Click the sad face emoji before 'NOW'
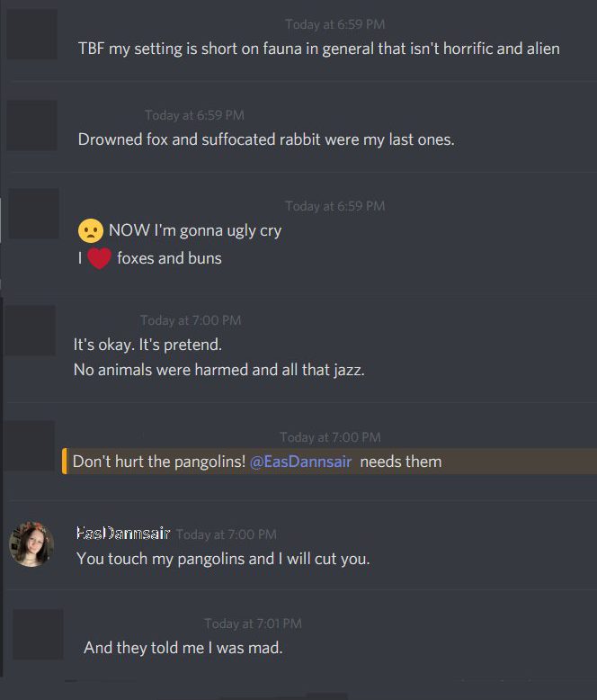 (91, 231)
